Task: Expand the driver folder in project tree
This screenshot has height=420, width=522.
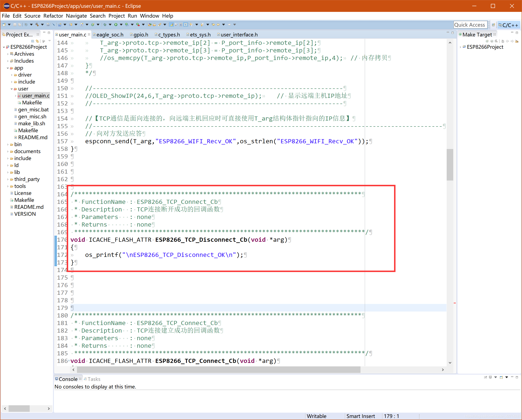Action: pos(12,75)
